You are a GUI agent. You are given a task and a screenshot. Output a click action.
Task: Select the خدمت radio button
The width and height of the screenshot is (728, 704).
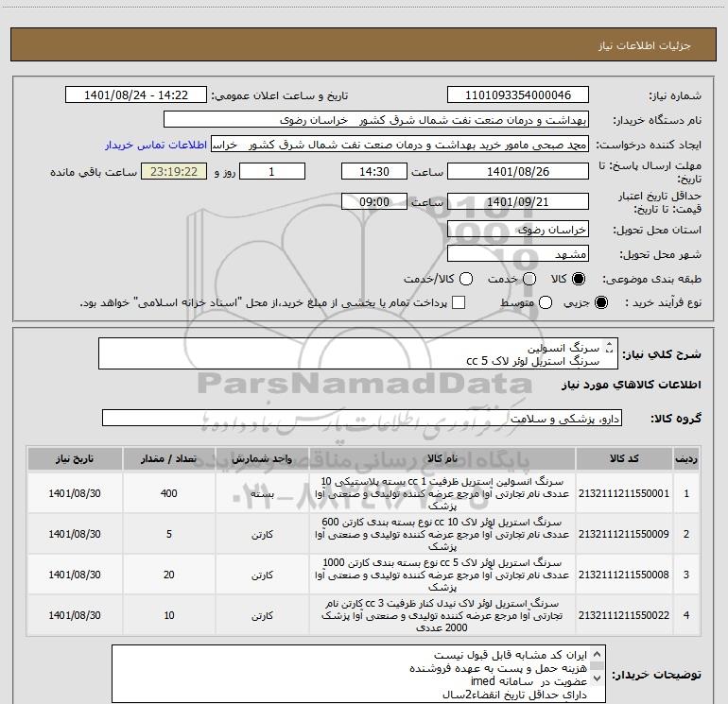coord(529,279)
